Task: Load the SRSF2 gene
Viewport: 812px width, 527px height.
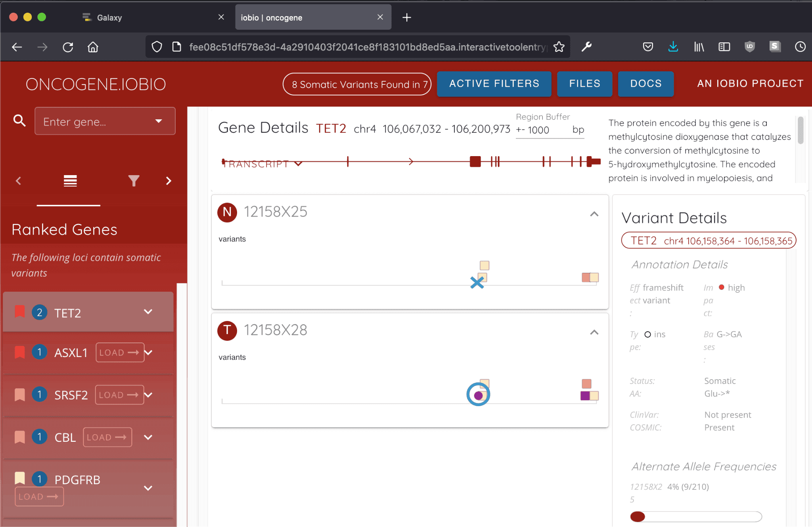Action: coord(119,395)
